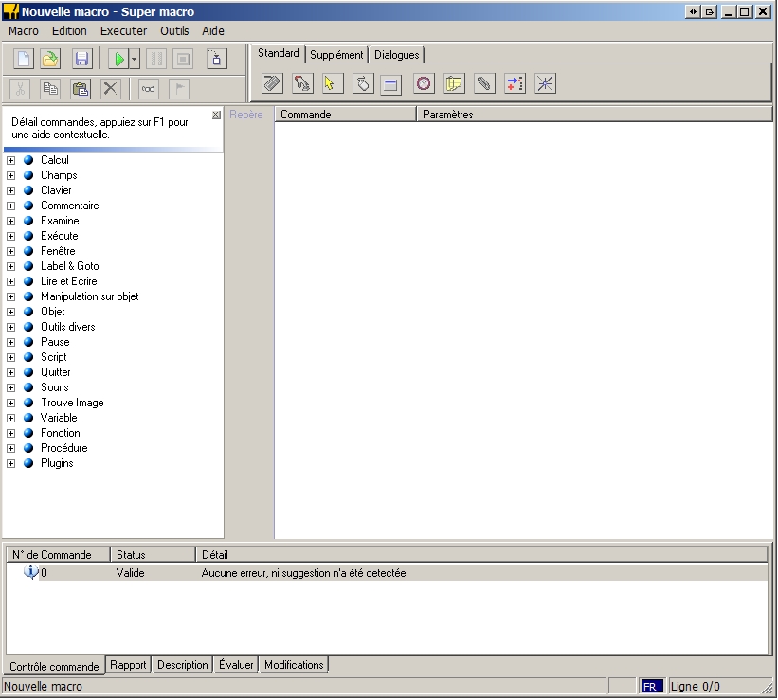Select the Trouve Image tree item label
778x700 pixels.
(72, 403)
